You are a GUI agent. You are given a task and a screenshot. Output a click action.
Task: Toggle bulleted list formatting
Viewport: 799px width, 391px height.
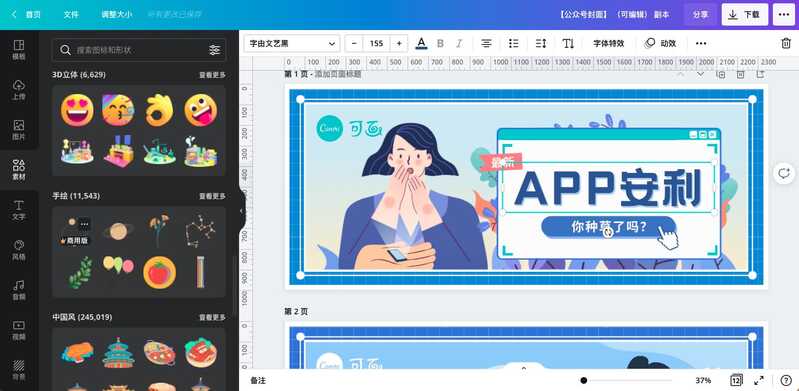click(x=514, y=43)
